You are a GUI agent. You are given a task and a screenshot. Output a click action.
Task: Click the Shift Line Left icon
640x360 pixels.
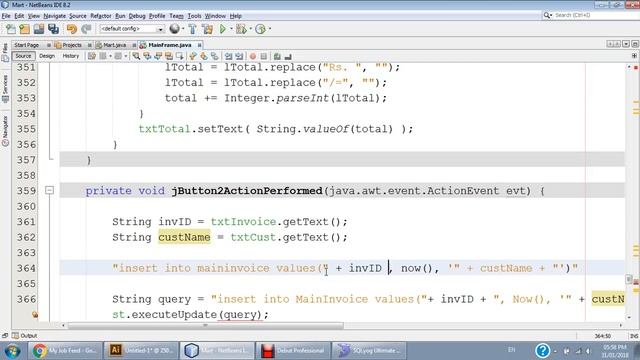(228, 56)
